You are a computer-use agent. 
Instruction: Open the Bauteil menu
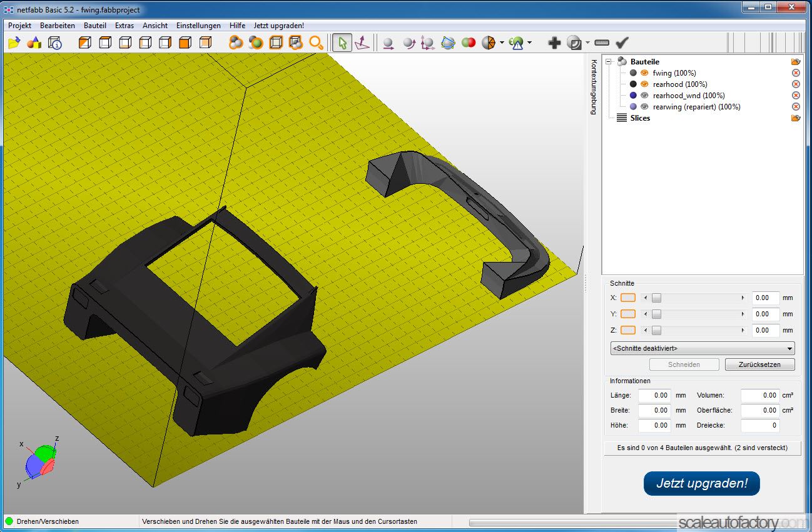point(95,26)
